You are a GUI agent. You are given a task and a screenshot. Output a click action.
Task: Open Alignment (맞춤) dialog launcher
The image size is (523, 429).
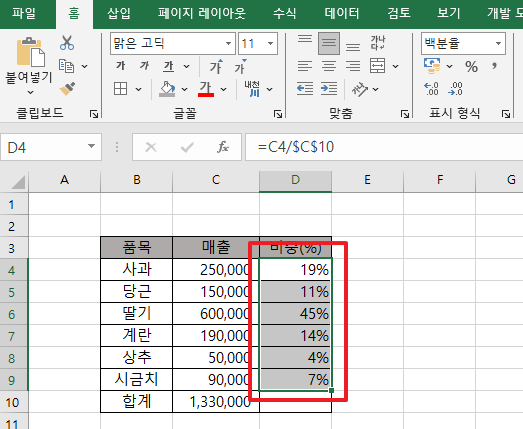[x=405, y=114]
